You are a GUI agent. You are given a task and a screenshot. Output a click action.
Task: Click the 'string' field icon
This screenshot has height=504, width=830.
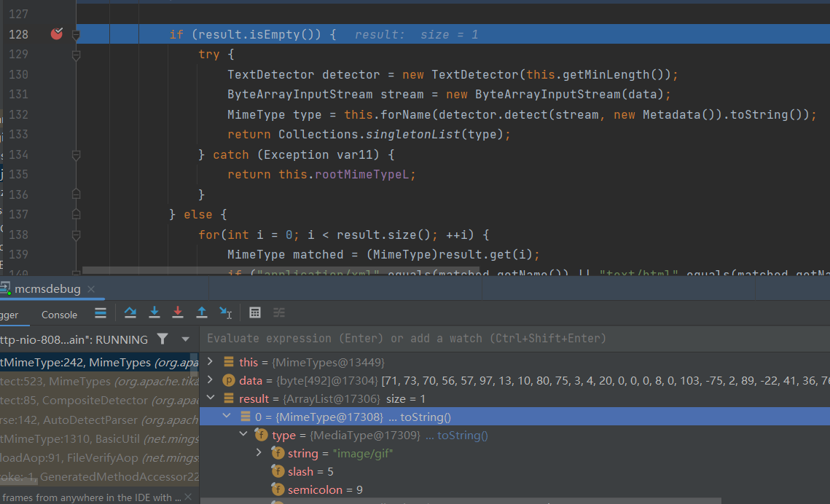tap(278, 453)
